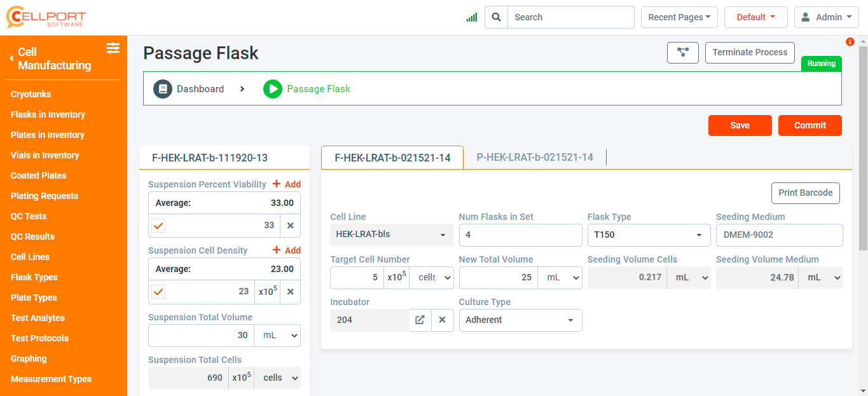Click the sidebar filter settings icon
This screenshot has width=868, height=396.
[113, 48]
